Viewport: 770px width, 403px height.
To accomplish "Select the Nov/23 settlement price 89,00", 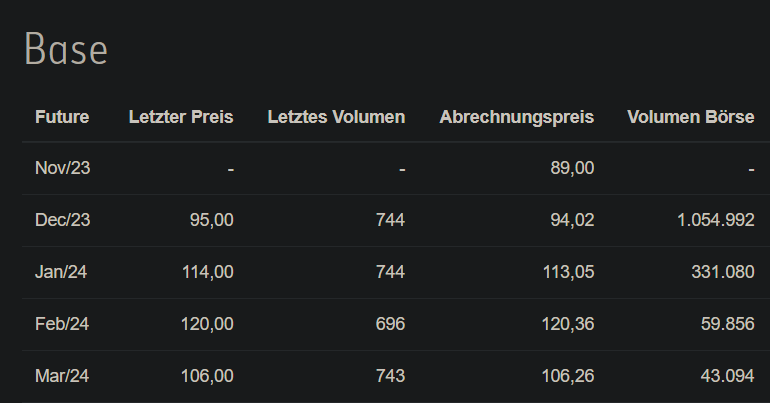I will click(x=572, y=168).
